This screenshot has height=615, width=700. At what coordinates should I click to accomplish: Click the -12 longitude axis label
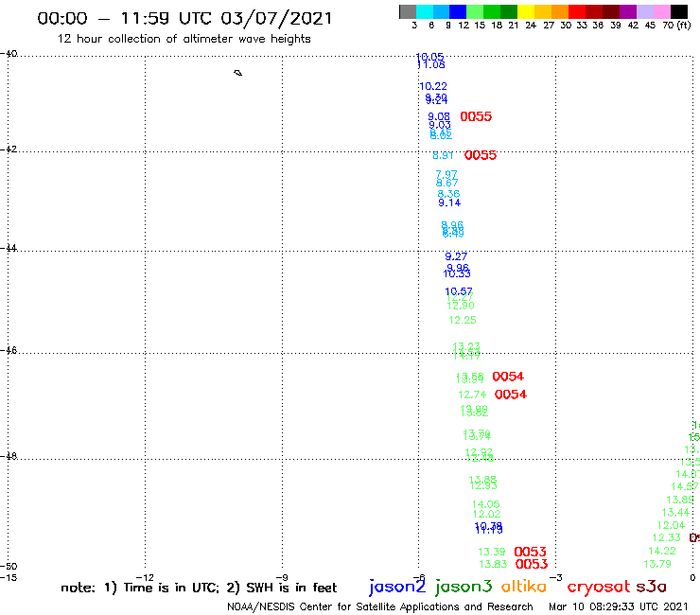[x=145, y=578]
